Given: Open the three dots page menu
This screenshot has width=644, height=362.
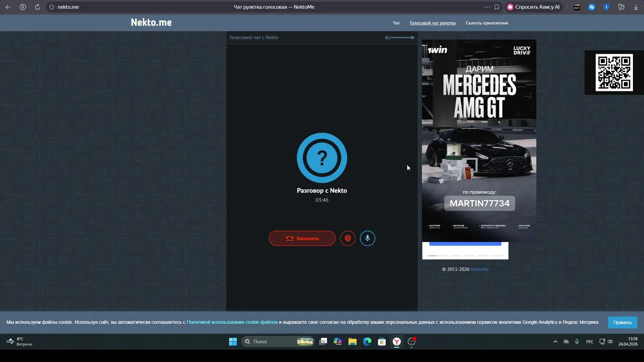Looking at the screenshot, I should 487,7.
